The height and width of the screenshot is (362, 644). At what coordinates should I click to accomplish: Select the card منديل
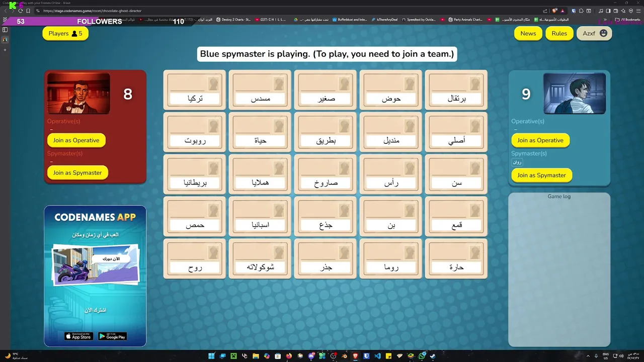(x=391, y=132)
